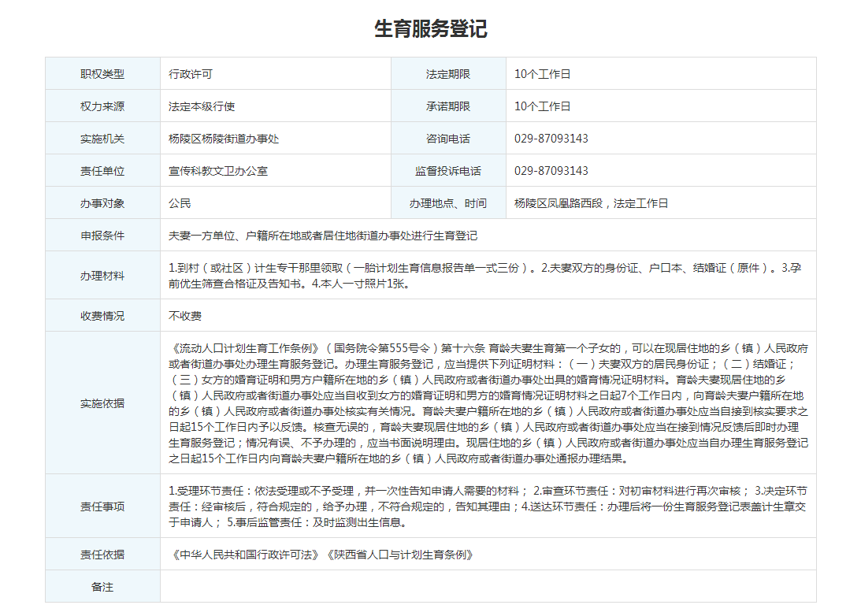The image size is (861, 616).
Task: Click the 申报条件 description text
Action: point(323,236)
